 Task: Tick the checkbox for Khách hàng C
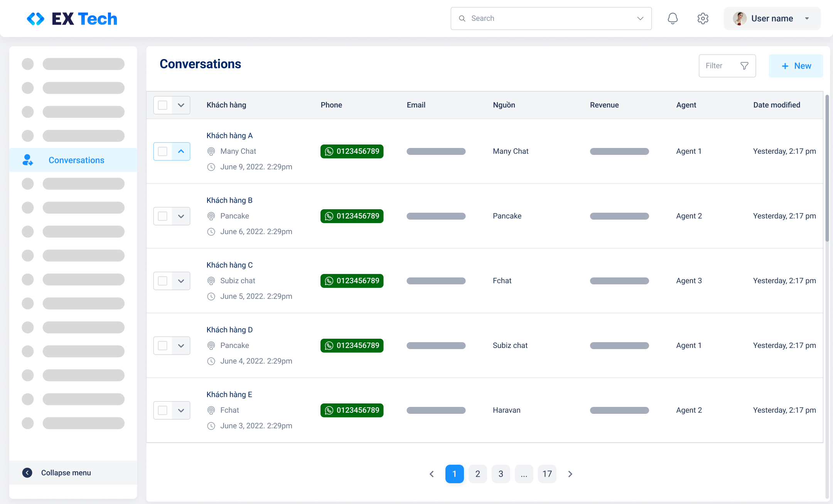coord(163,281)
